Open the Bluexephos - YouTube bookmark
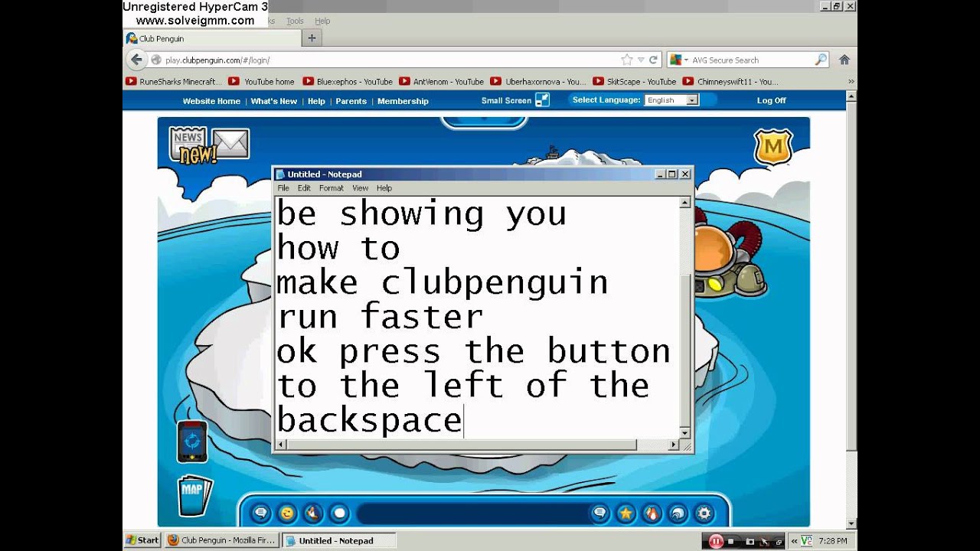980x551 pixels. [348, 81]
